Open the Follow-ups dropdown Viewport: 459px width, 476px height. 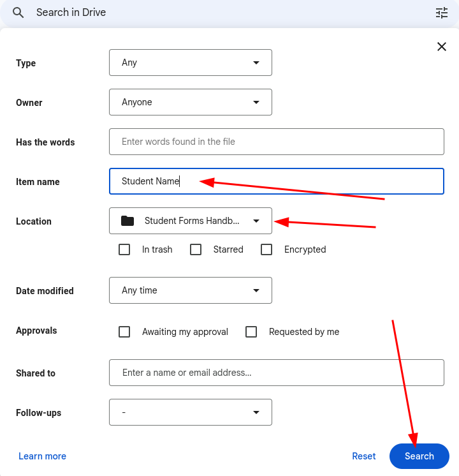pos(191,412)
